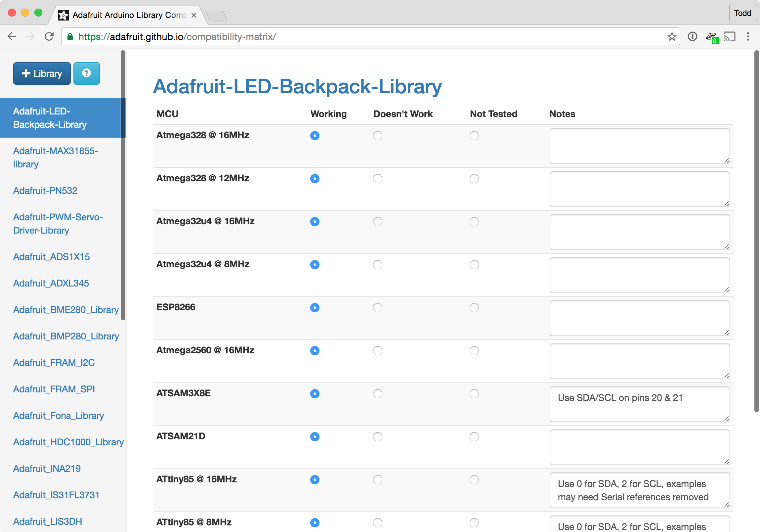
Task: Open Adafruit_BME280_Library link
Action: (x=66, y=310)
